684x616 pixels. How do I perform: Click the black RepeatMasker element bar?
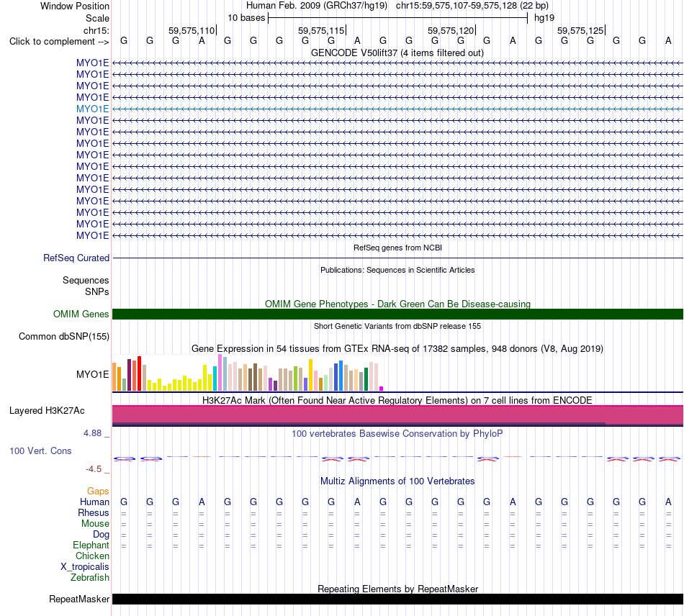point(397,599)
